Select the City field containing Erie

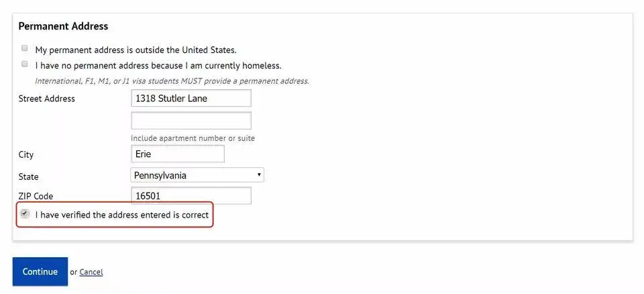[177, 154]
